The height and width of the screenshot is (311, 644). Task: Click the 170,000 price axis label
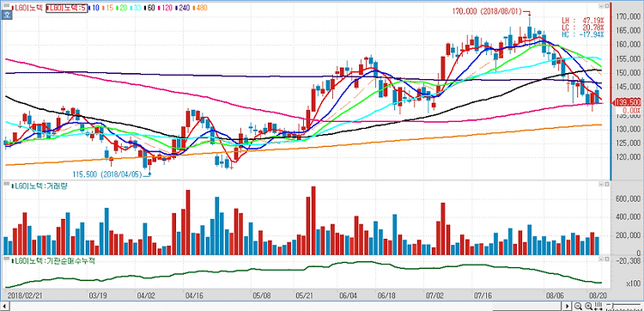(629, 17)
